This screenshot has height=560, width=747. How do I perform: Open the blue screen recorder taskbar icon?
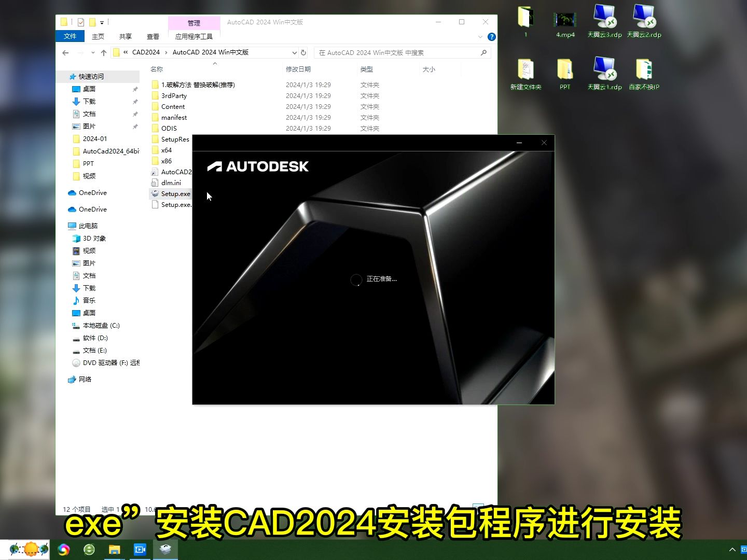pos(140,550)
